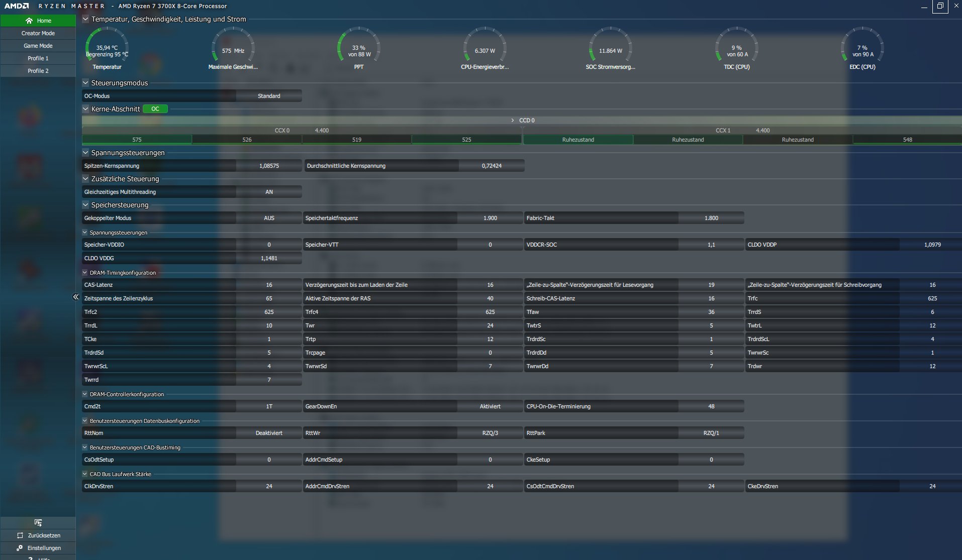
Task: Click the CkeDrvStren value 24
Action: pyautogui.click(x=931, y=486)
